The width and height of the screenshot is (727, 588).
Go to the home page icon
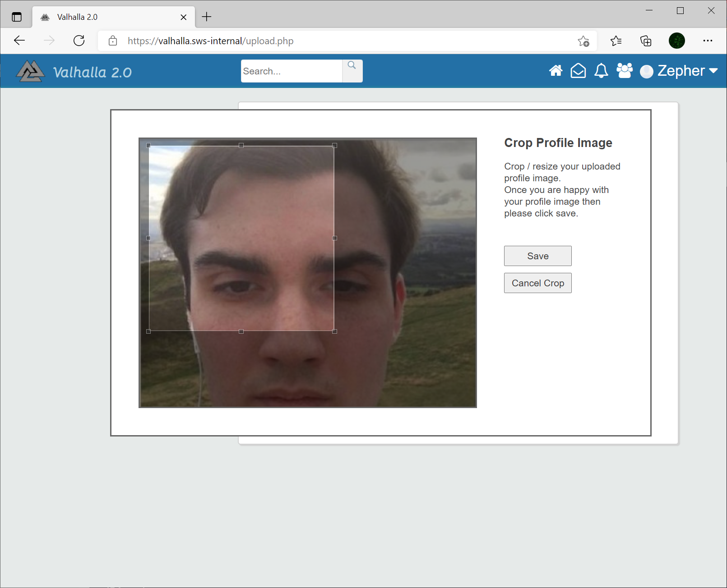pos(556,71)
